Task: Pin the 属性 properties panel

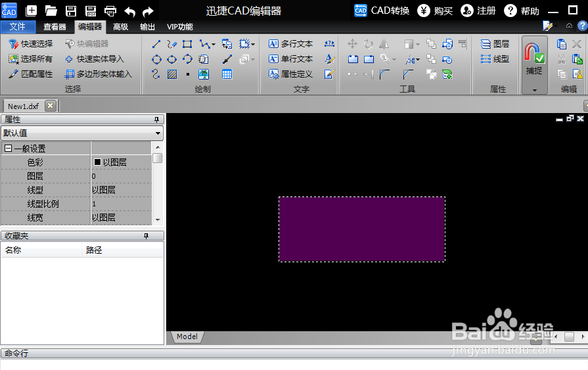Action: [x=157, y=120]
